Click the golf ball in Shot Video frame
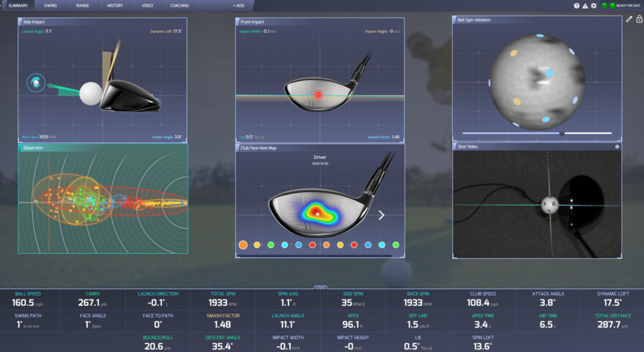This screenshot has width=644, height=352. click(x=550, y=205)
